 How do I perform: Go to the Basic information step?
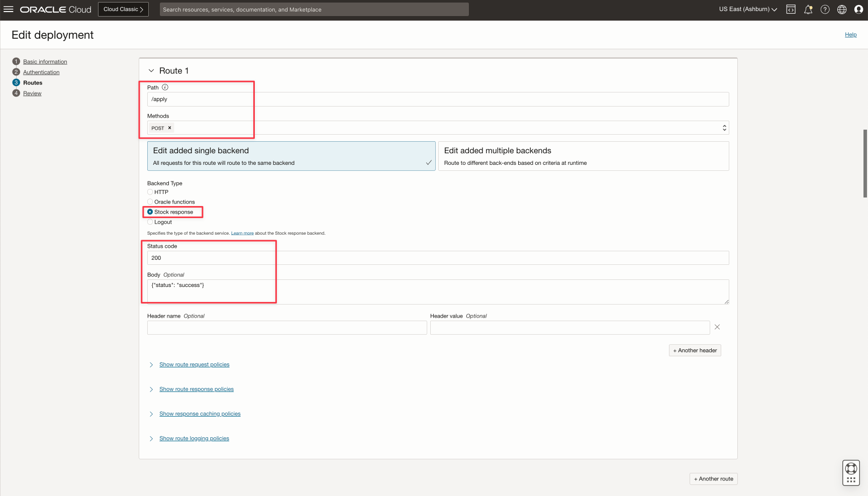[x=45, y=62]
